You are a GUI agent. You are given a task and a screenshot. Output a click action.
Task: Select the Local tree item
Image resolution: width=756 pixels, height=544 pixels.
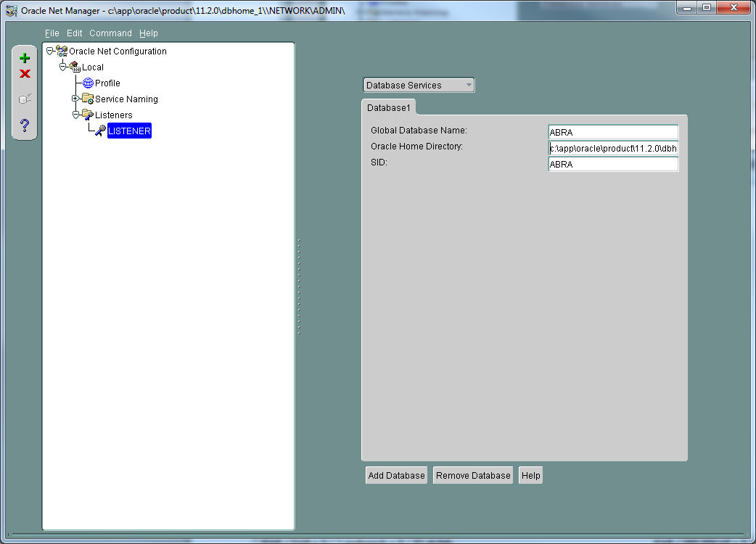coord(93,67)
